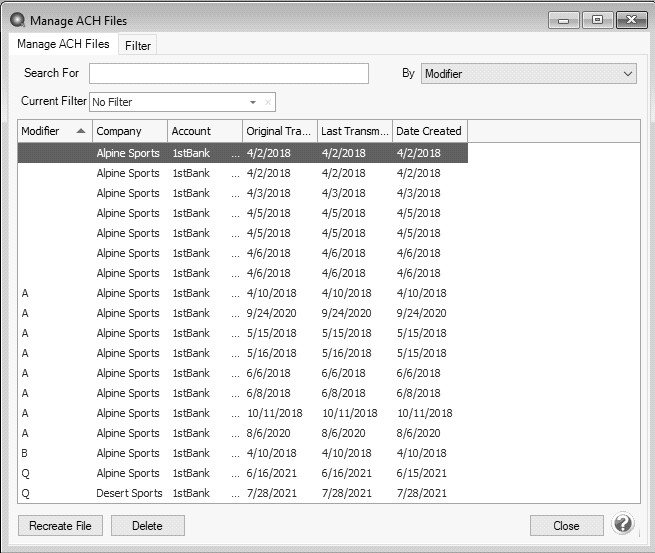This screenshot has width=655, height=553.
Task: Open the By Modifier dropdown
Action: [x=627, y=74]
